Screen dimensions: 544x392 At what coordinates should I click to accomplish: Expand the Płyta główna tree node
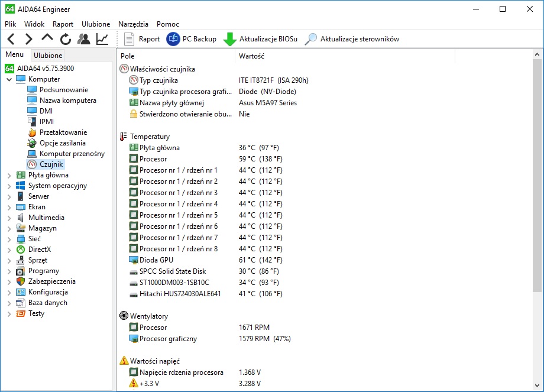click(9, 176)
